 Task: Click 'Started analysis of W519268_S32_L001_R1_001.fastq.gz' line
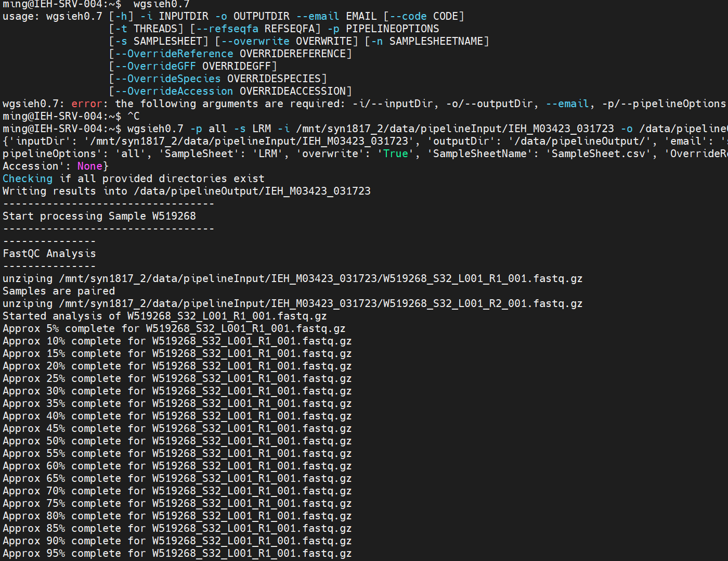click(165, 316)
